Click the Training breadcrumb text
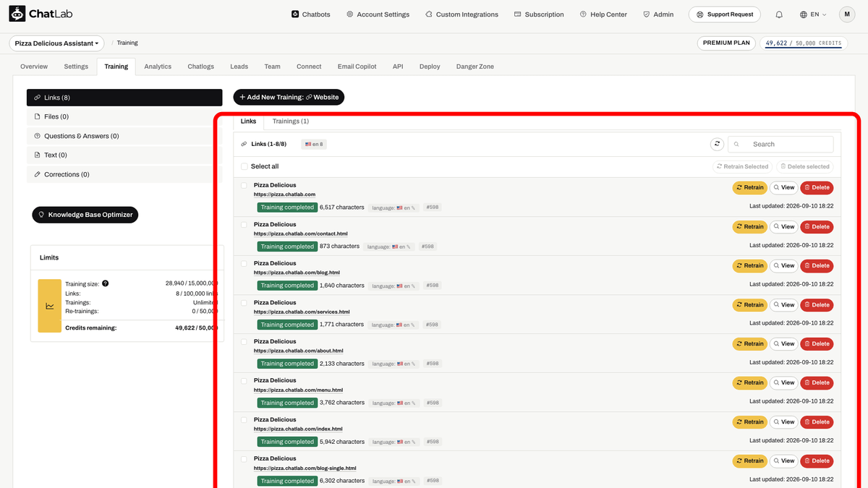This screenshot has height=488, width=868. pyautogui.click(x=127, y=43)
